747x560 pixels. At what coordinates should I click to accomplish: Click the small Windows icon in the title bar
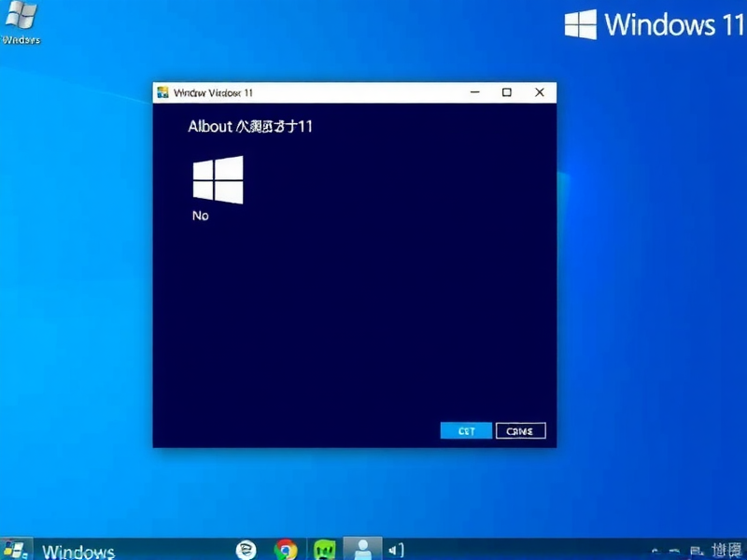pos(163,92)
